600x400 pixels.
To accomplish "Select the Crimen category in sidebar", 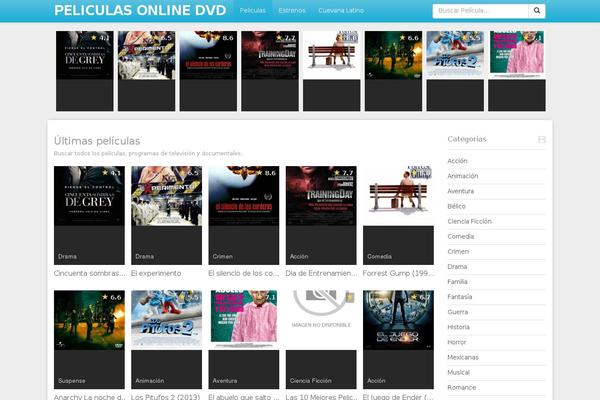I will pos(458,251).
